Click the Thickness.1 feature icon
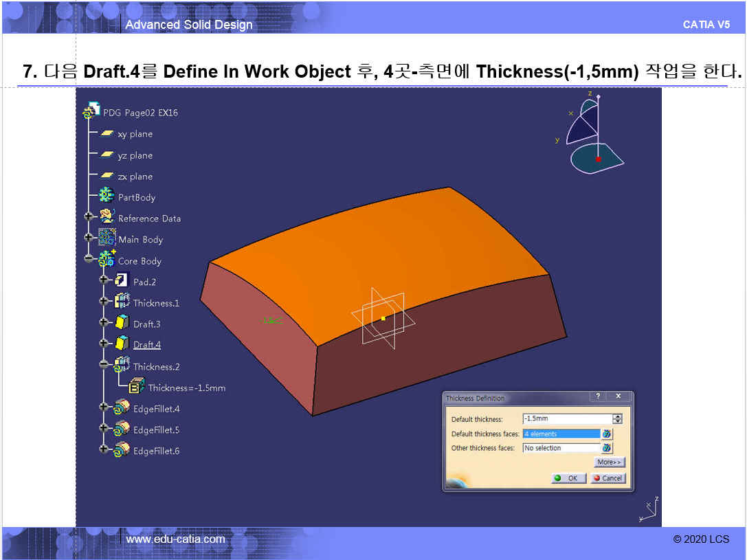Viewport: 747px width, 560px height. (x=122, y=302)
